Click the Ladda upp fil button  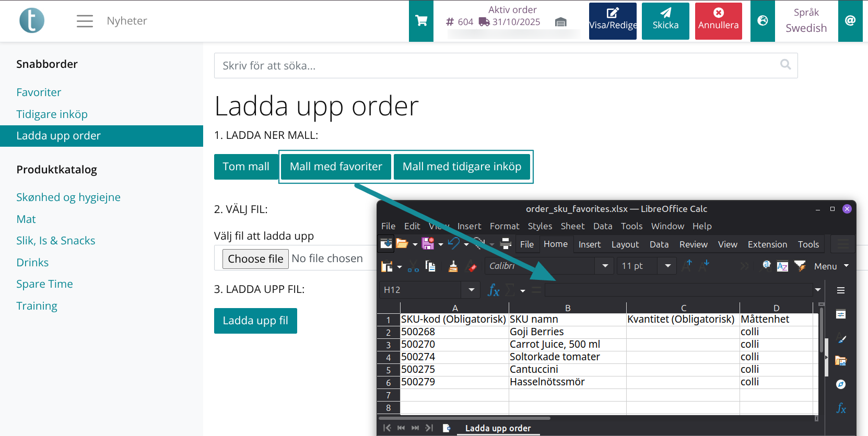click(x=255, y=321)
